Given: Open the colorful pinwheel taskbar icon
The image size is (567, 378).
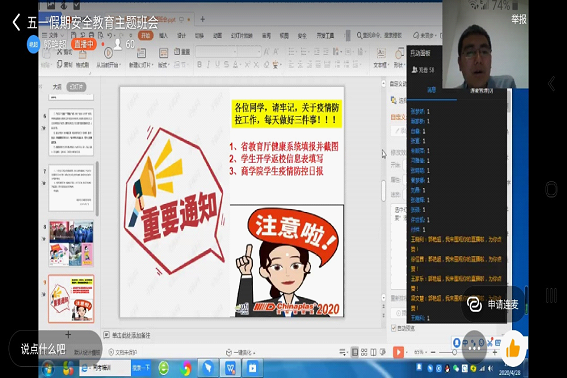Looking at the screenshot, I should (186, 368).
